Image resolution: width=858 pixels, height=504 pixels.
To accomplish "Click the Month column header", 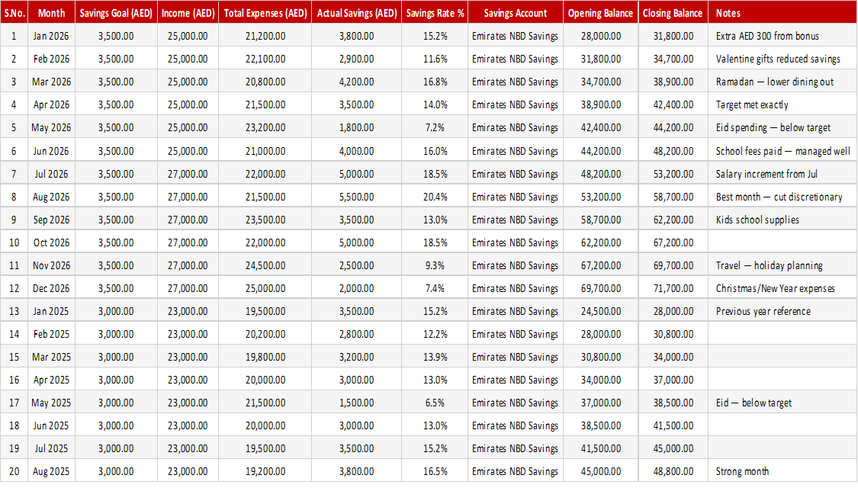I will 51,13.
